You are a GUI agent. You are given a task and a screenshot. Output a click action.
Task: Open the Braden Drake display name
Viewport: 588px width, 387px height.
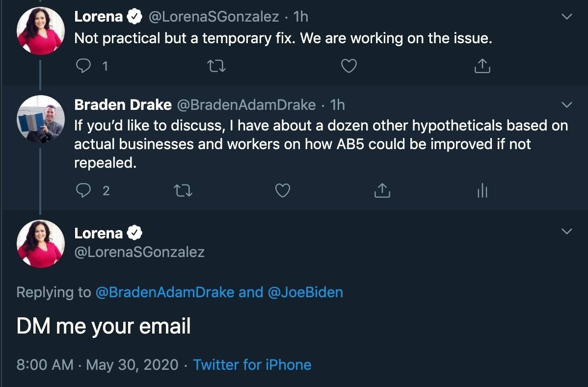point(123,105)
